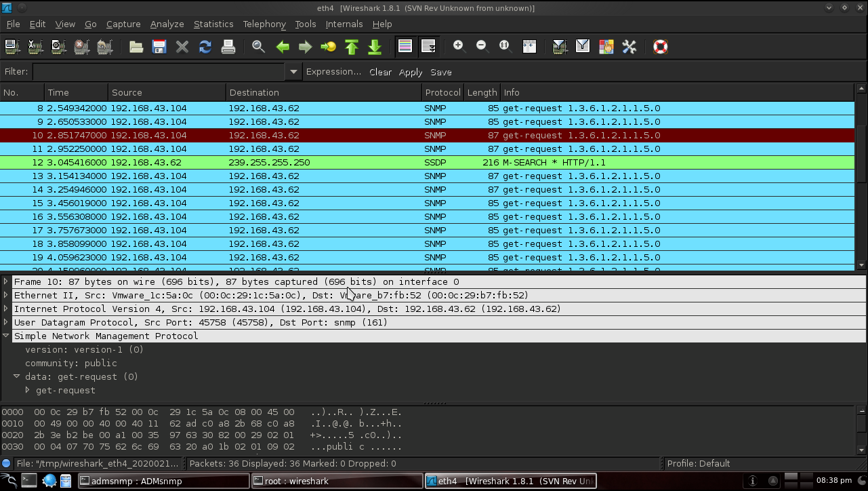Open the Edit menu
The width and height of the screenshot is (868, 491).
38,24
